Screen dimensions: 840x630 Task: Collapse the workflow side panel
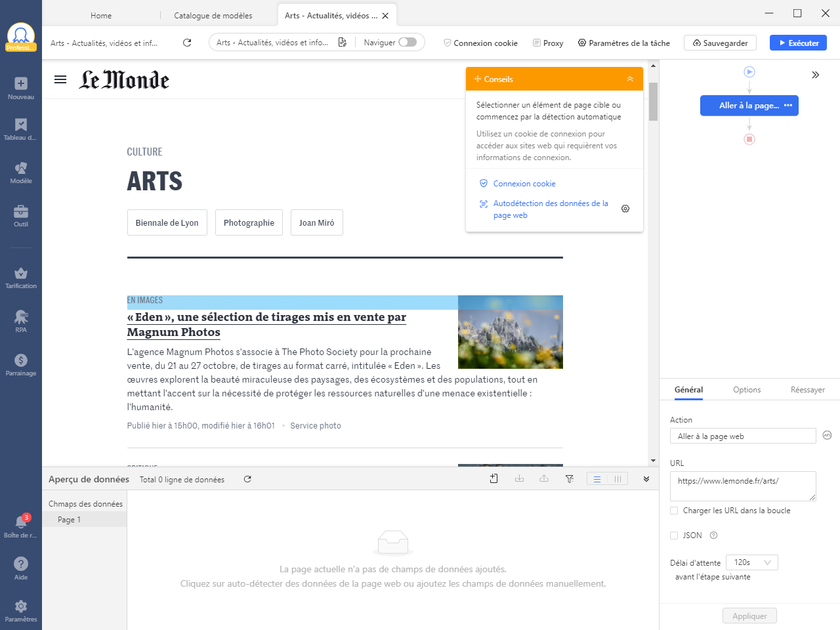pos(815,75)
